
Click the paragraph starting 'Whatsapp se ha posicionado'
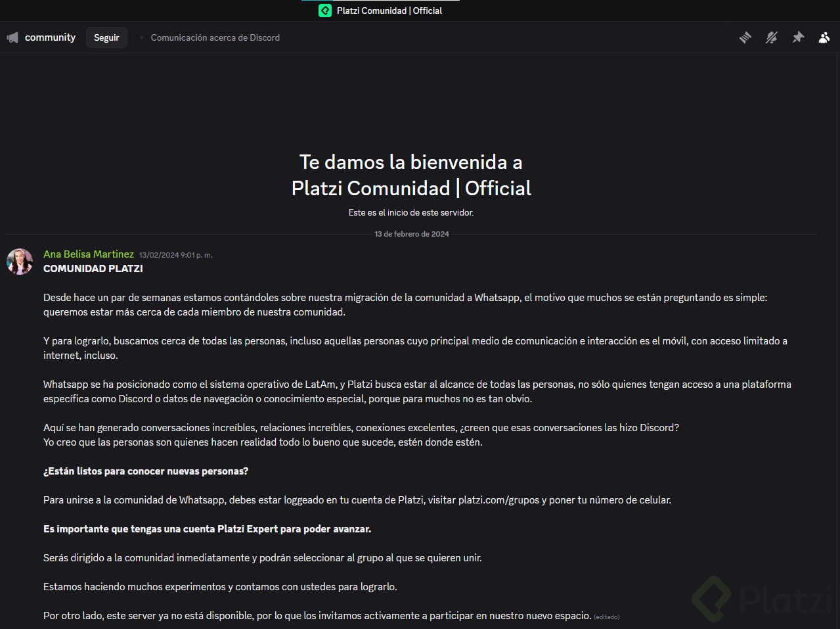pyautogui.click(x=417, y=392)
